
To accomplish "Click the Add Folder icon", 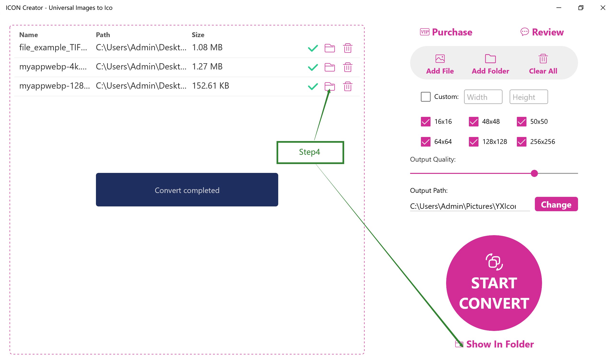I will point(490,59).
